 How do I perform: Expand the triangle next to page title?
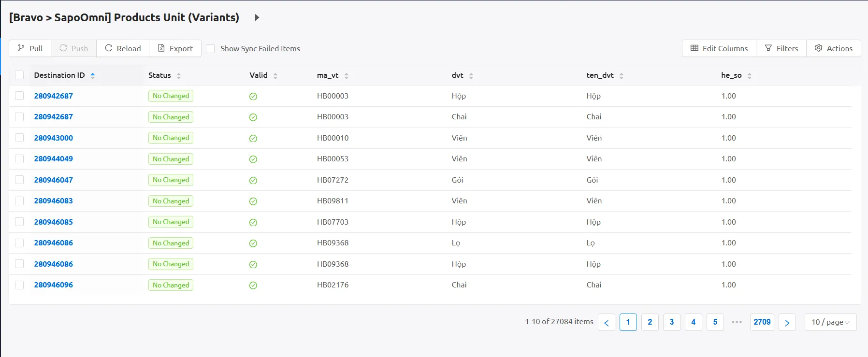coord(257,17)
